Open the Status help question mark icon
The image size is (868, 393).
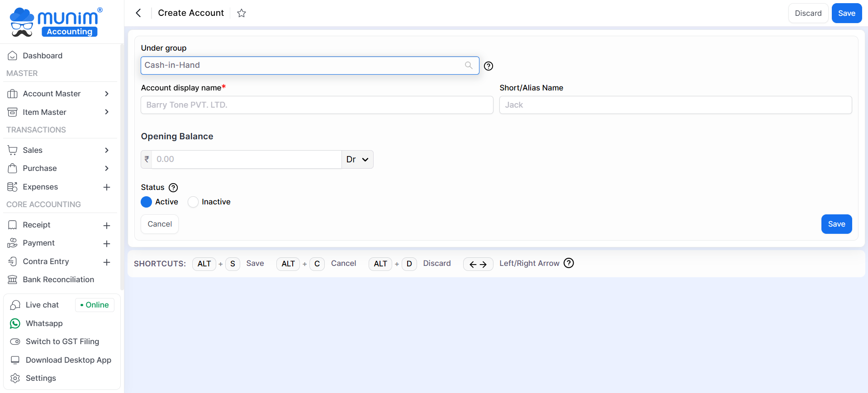(173, 188)
